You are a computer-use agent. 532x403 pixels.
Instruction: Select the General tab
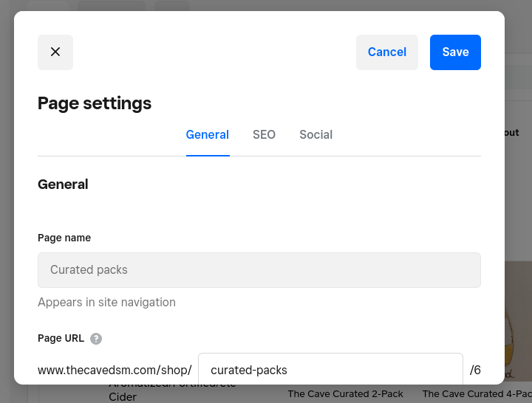208,135
